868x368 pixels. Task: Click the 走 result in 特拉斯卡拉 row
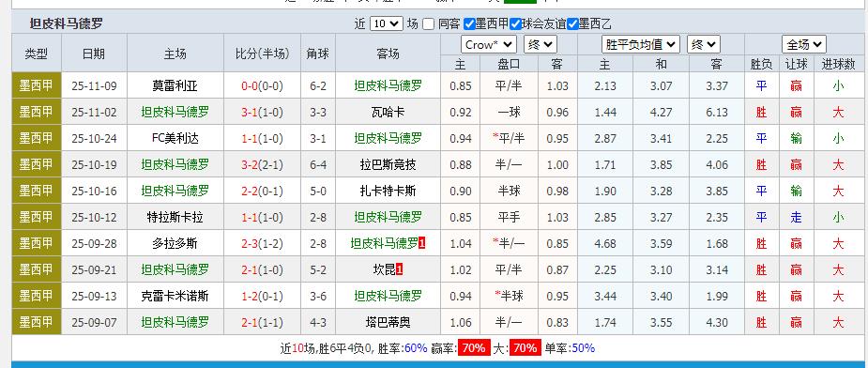796,217
